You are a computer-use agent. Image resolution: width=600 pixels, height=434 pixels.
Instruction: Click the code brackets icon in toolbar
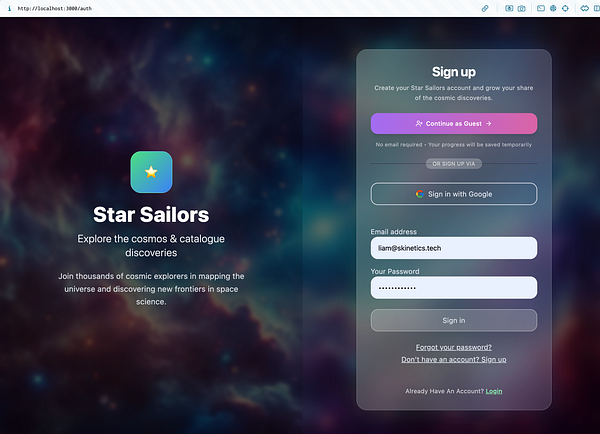(584, 8)
